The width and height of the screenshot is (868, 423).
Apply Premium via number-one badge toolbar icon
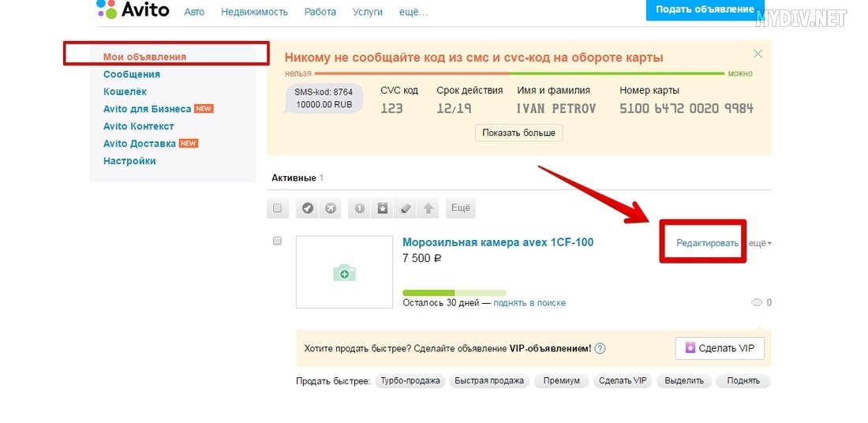pyautogui.click(x=360, y=208)
